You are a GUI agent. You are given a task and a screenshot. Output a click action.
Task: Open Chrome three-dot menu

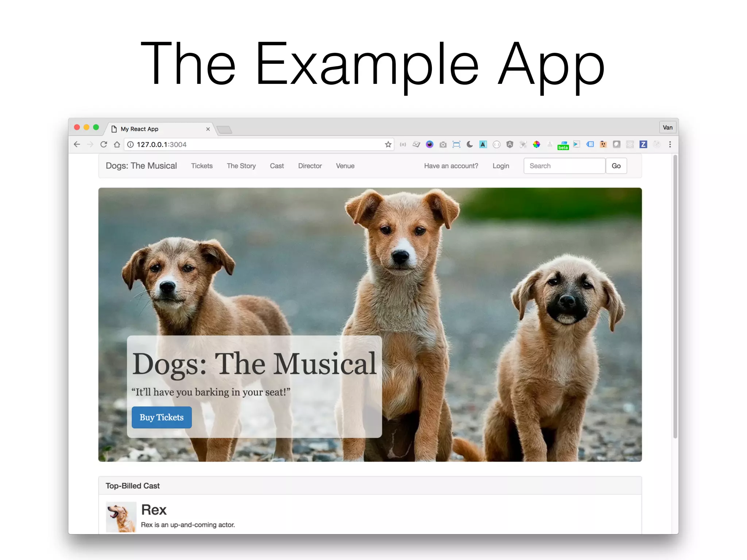coord(670,144)
